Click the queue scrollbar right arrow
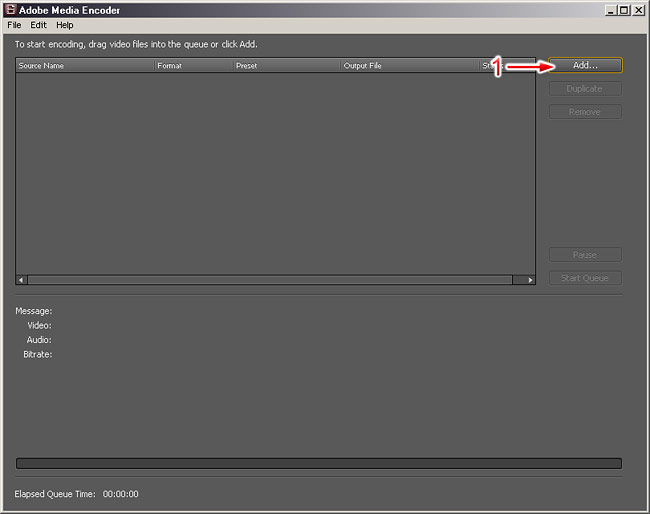Viewport: 650px width, 514px height. tap(530, 280)
